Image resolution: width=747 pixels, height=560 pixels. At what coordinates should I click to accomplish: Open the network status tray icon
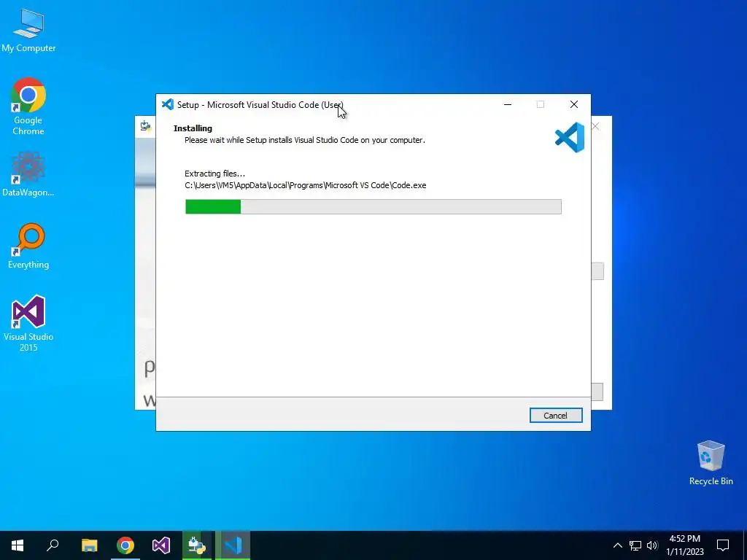635,545
